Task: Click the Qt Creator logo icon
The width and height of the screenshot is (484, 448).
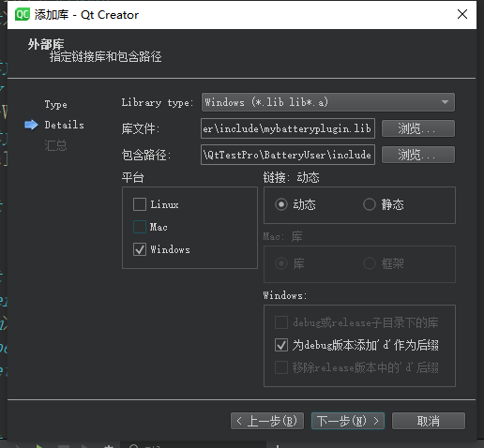Action: point(23,14)
